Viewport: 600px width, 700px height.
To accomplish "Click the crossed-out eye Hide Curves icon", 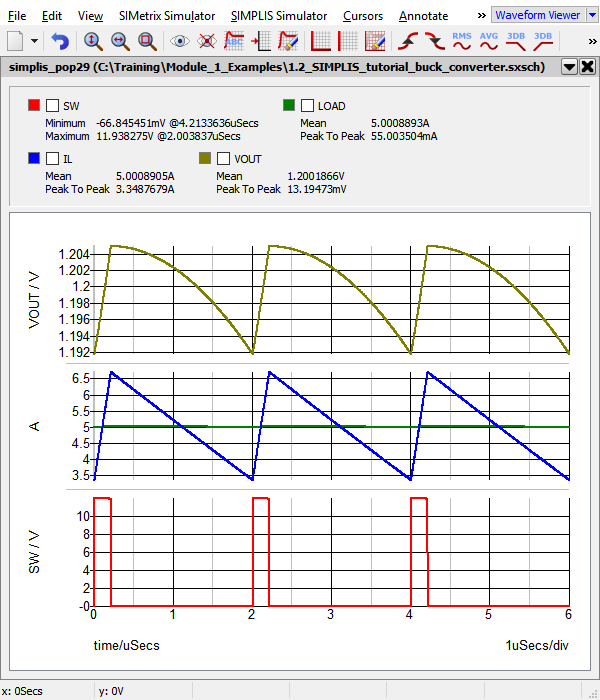I will (207, 41).
